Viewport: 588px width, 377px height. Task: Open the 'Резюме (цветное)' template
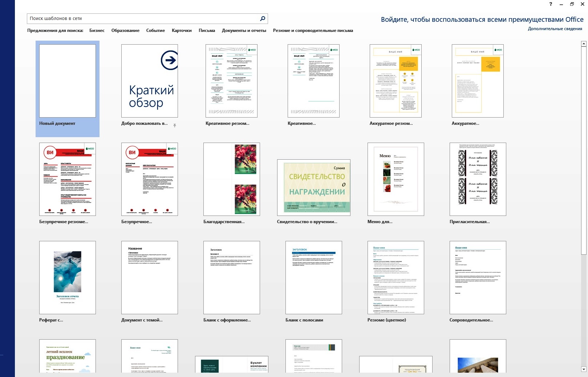click(x=396, y=278)
